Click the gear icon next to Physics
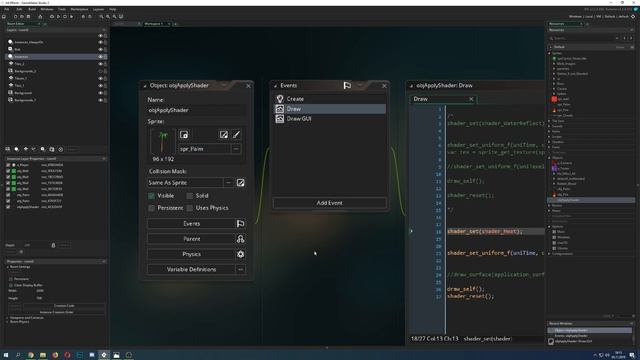 click(x=240, y=254)
